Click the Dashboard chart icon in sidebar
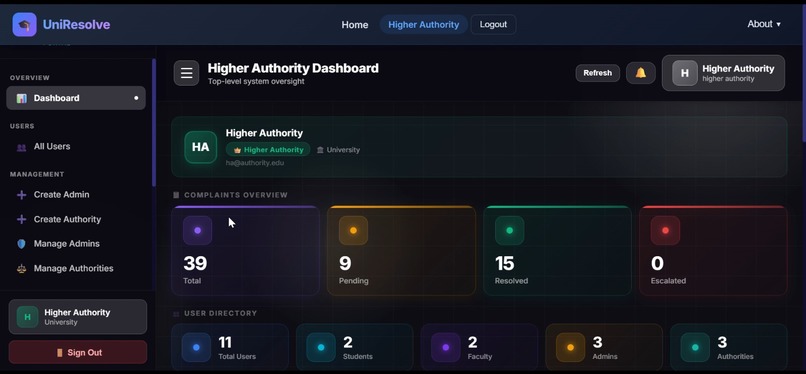This screenshot has height=374, width=806. [21, 98]
